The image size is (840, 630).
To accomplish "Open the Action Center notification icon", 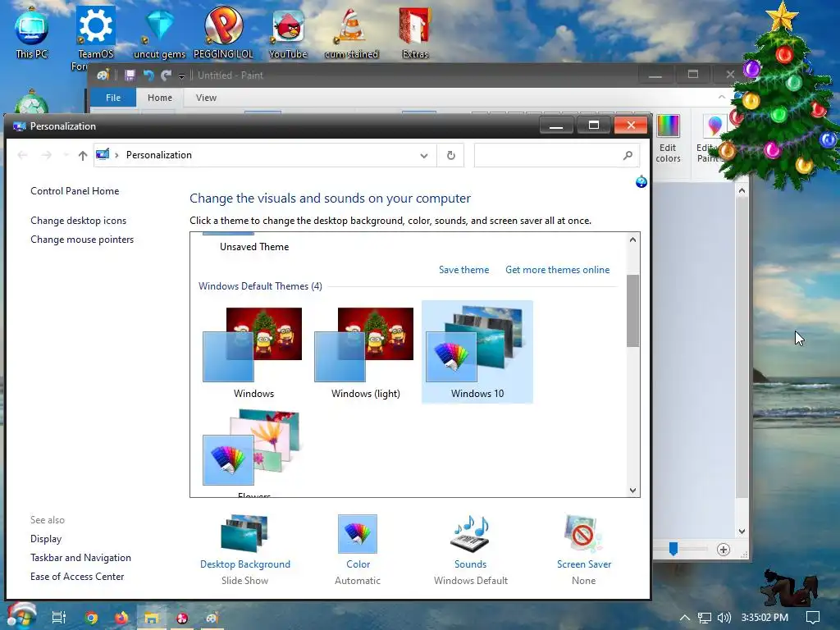I will coord(813,618).
